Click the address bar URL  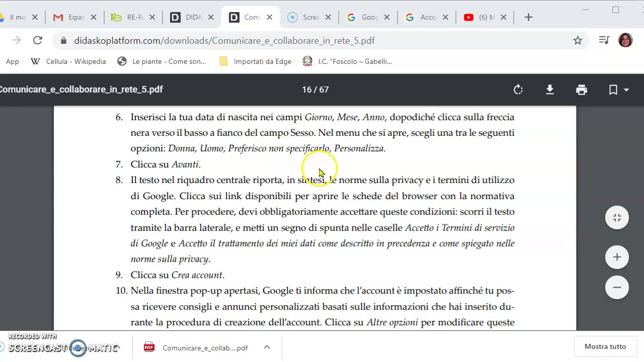pos(224,41)
